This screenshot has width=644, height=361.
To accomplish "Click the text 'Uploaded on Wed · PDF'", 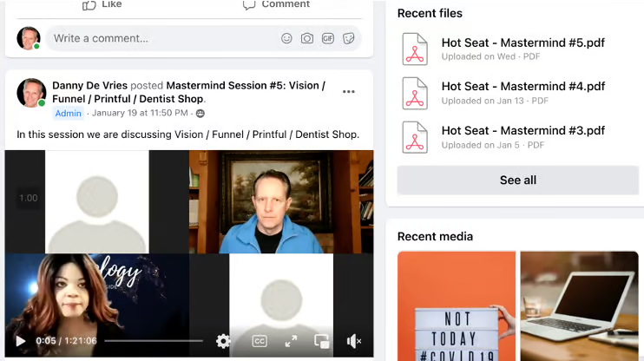I will tap(490, 56).
